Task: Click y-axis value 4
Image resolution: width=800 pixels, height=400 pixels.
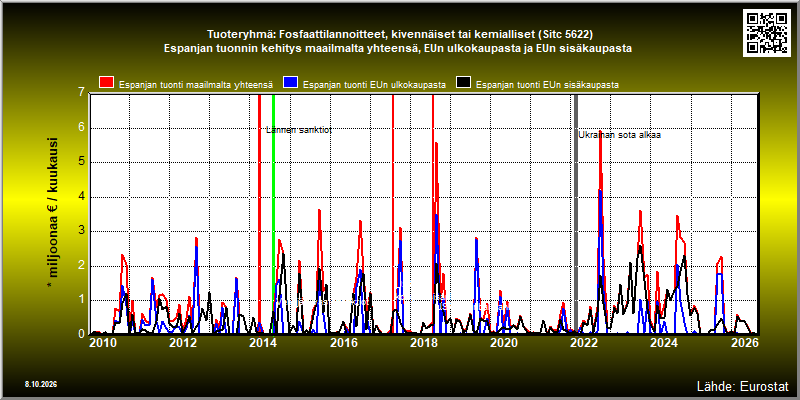Action: click(x=81, y=196)
